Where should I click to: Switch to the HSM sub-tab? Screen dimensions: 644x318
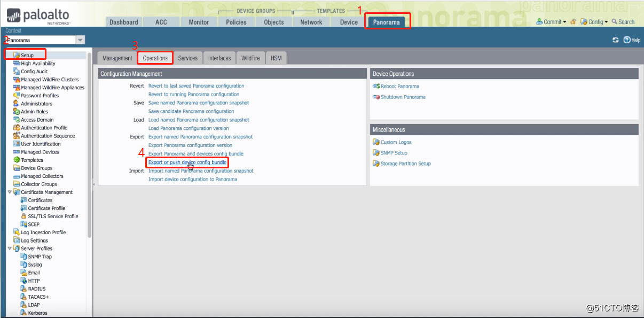coord(276,58)
